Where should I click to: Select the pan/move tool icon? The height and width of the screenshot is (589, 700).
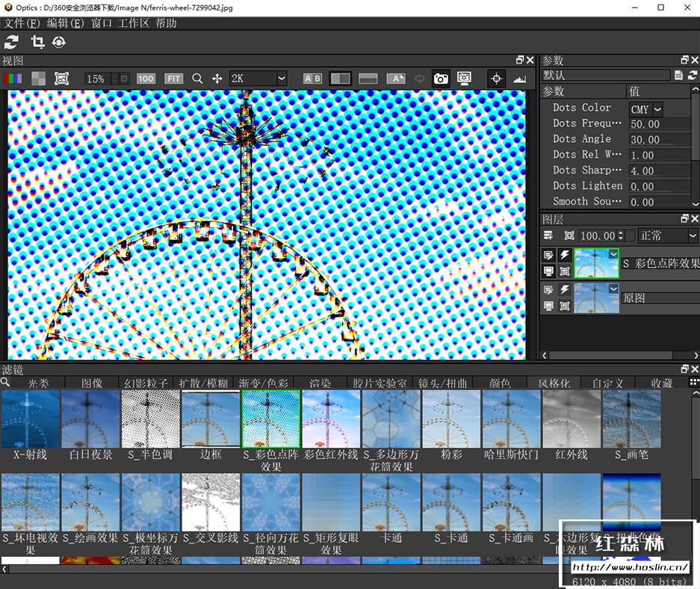pyautogui.click(x=217, y=78)
